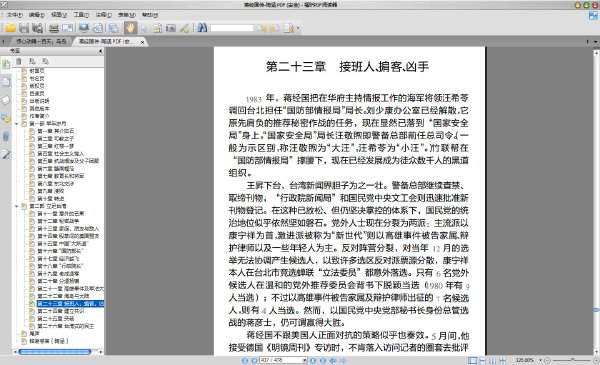This screenshot has width=600, height=365.
Task: Click the binoculars Search icon
Action: [x=202, y=28]
